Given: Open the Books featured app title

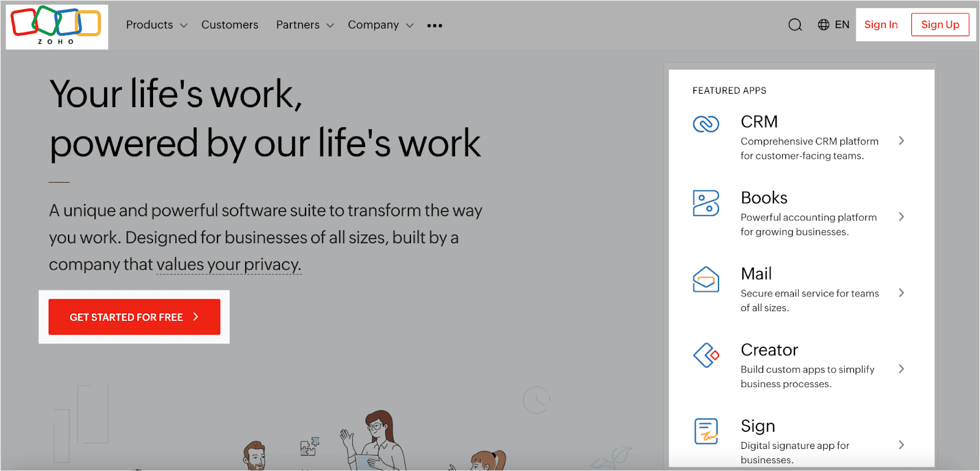Looking at the screenshot, I should tap(764, 198).
